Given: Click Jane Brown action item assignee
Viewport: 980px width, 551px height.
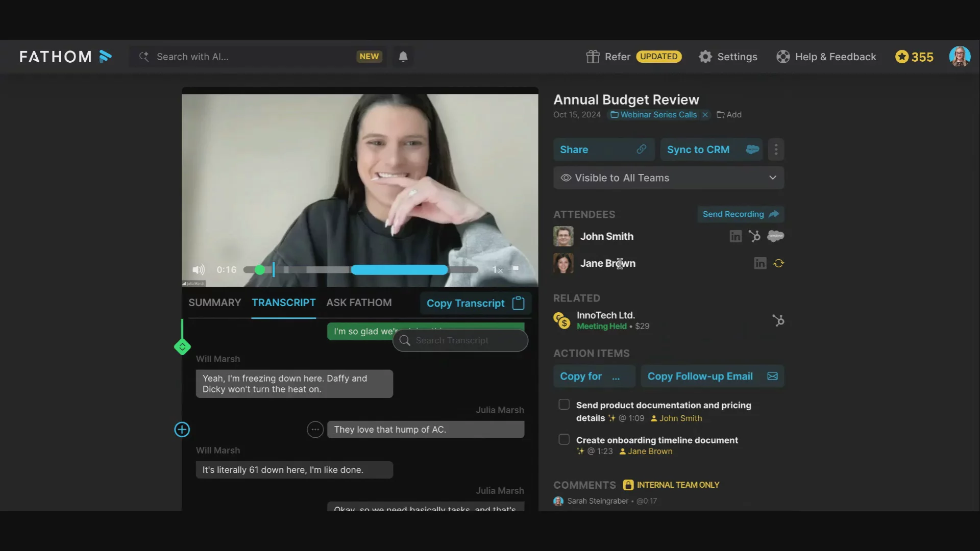Looking at the screenshot, I should coord(646,452).
